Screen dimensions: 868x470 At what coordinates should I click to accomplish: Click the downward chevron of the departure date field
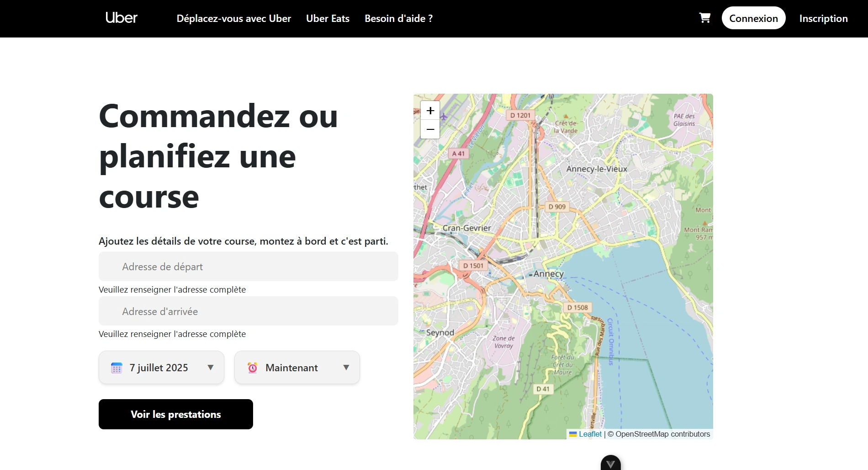(x=211, y=368)
